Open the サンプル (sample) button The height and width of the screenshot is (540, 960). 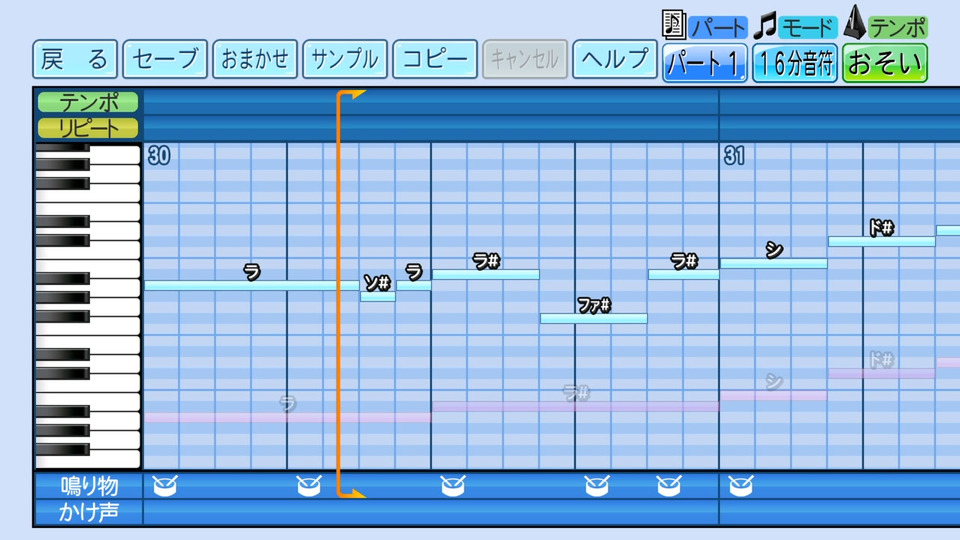(345, 59)
